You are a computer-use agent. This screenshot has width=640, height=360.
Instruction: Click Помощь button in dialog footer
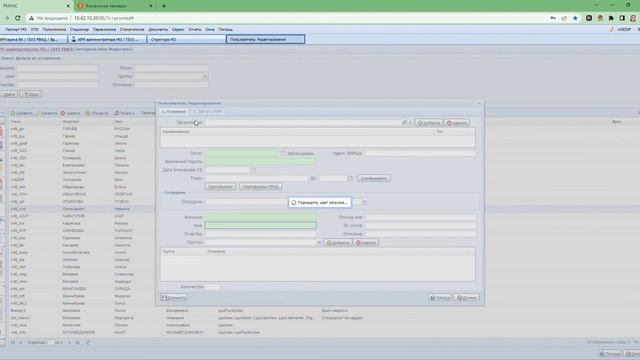click(x=440, y=298)
